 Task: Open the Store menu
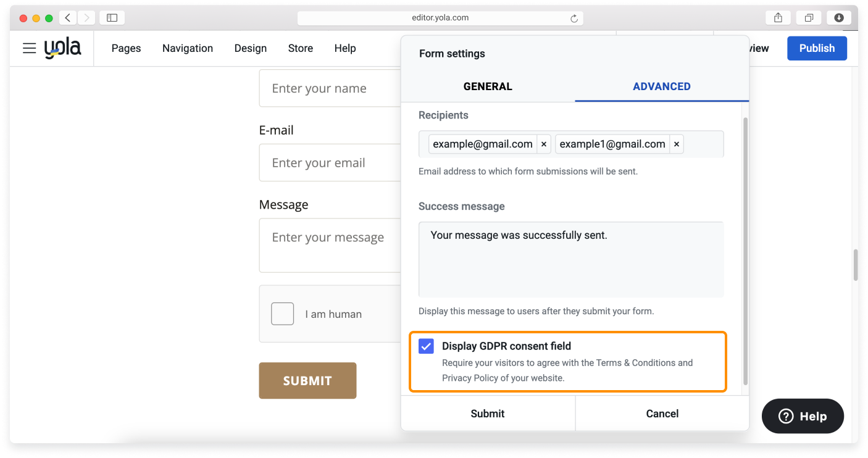coord(301,48)
